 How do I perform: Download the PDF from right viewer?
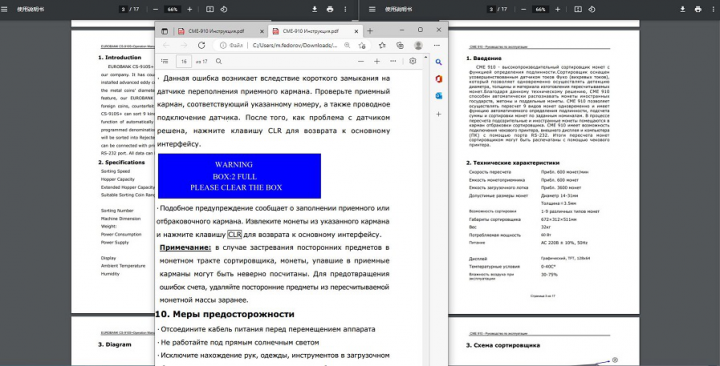click(683, 9)
